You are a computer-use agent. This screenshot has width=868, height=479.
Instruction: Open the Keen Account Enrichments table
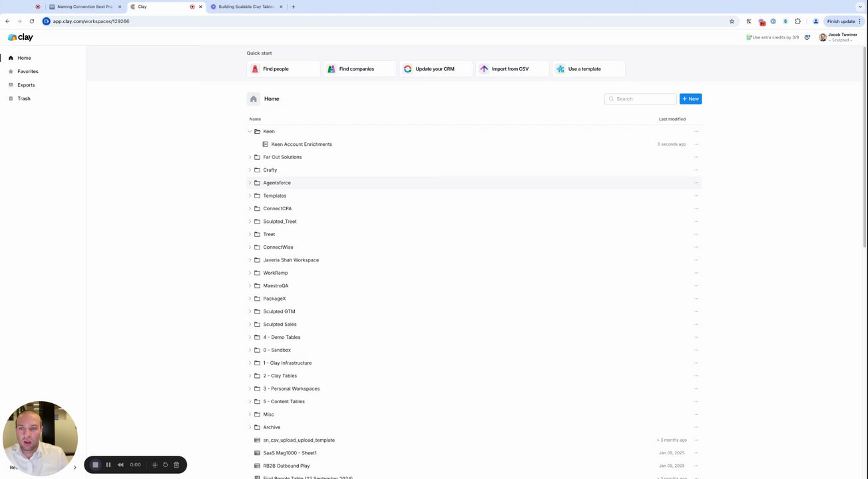coord(302,144)
